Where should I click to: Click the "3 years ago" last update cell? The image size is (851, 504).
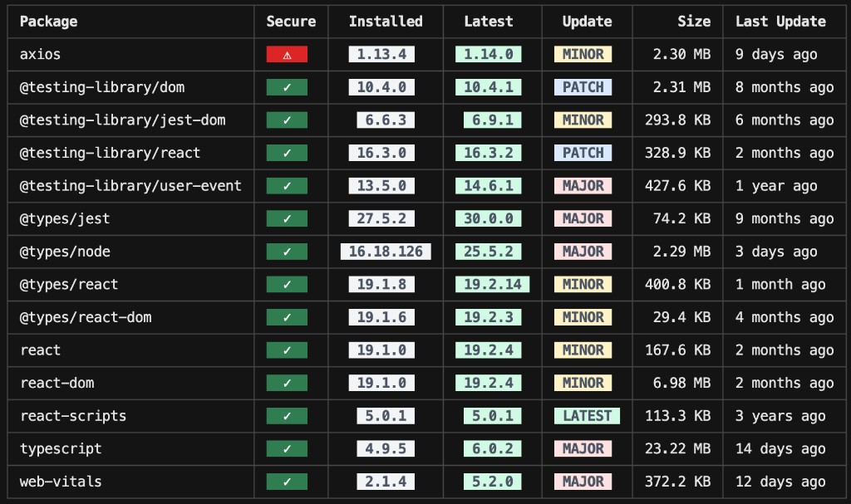coord(780,416)
